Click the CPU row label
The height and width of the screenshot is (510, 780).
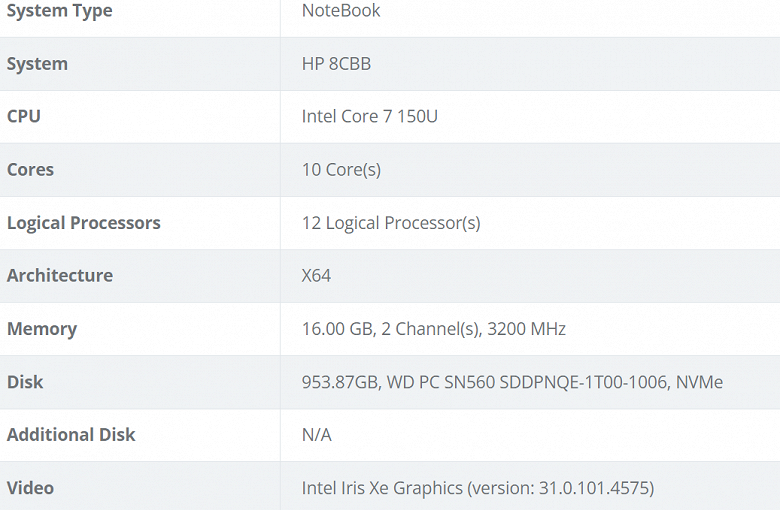click(24, 116)
